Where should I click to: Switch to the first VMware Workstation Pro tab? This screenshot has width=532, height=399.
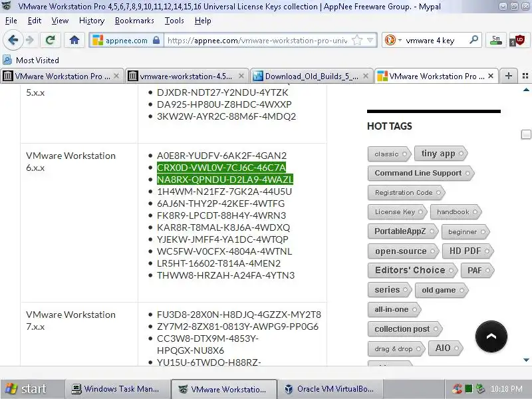tap(62, 76)
